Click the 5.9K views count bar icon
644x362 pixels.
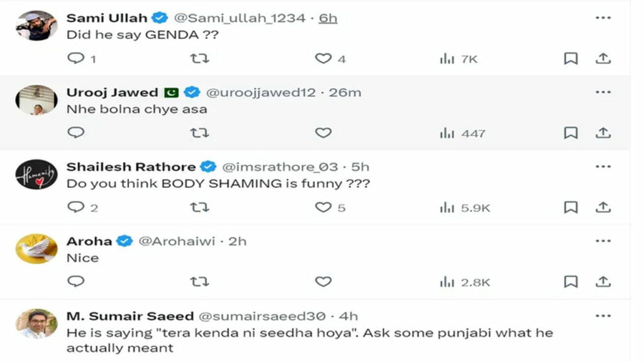(447, 207)
